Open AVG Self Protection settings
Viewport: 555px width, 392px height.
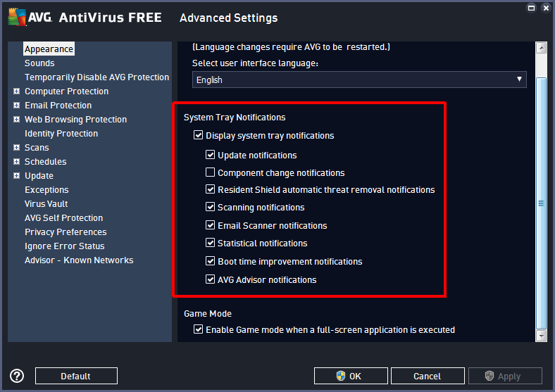(63, 218)
